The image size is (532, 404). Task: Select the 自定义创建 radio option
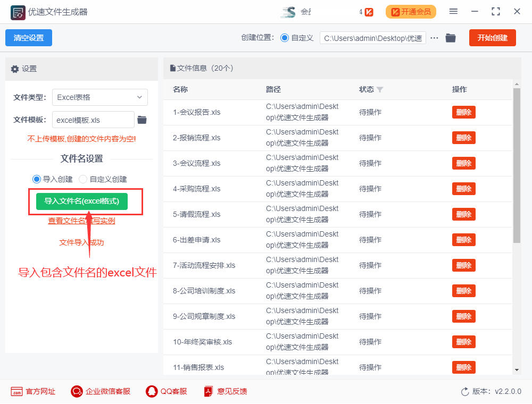(83, 179)
